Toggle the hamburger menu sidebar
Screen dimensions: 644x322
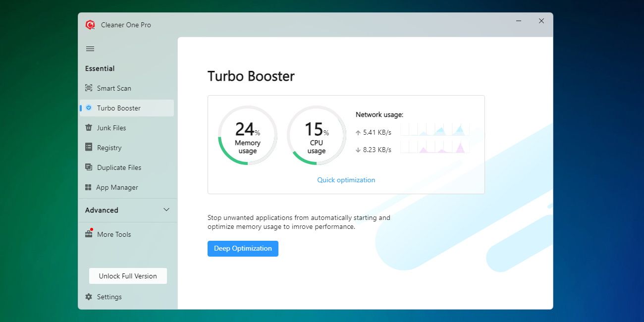point(90,49)
